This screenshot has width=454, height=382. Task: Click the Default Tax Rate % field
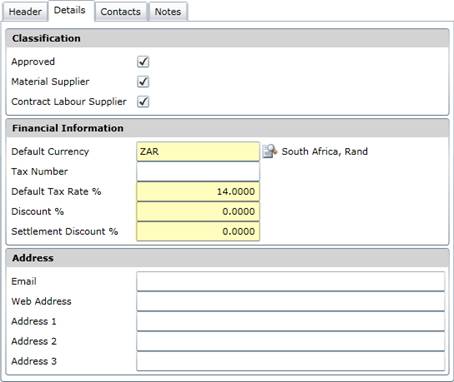point(198,192)
